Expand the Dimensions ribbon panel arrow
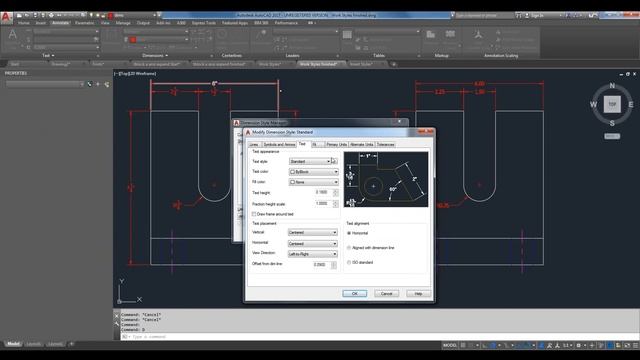The height and width of the screenshot is (360, 640). click(x=166, y=56)
